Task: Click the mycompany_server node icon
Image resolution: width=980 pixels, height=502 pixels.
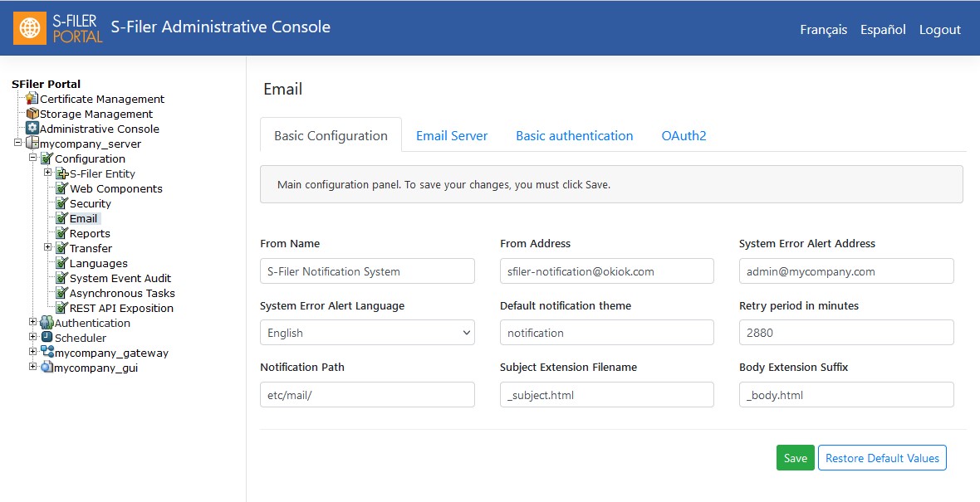Action: coord(32,144)
